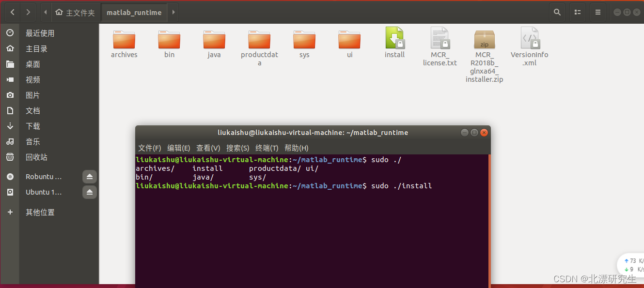Eject the Robuntu drive from the sidebar

tap(89, 177)
